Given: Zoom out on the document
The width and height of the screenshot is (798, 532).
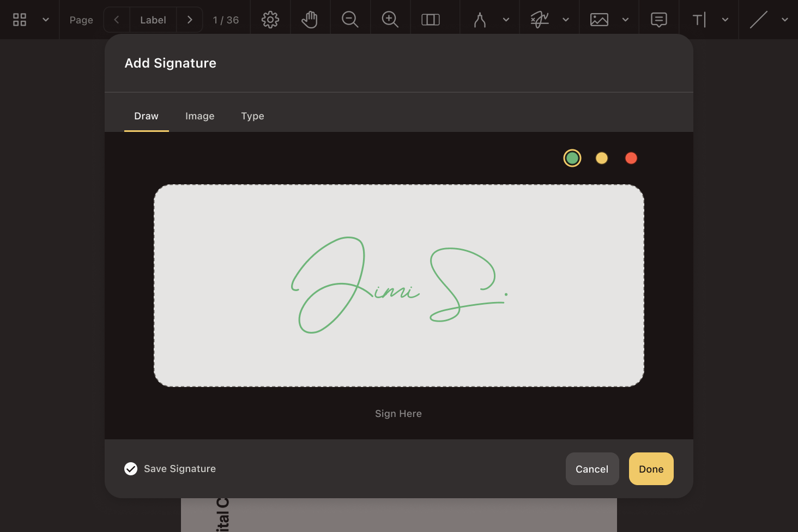Looking at the screenshot, I should click(x=350, y=19).
